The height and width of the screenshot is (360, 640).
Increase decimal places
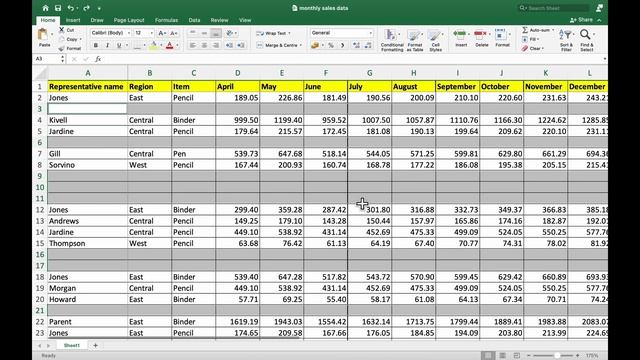[x=356, y=45]
